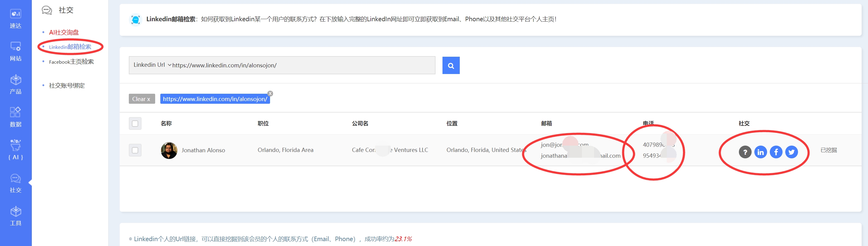Select AI社交询盘 menu item

pos(64,32)
